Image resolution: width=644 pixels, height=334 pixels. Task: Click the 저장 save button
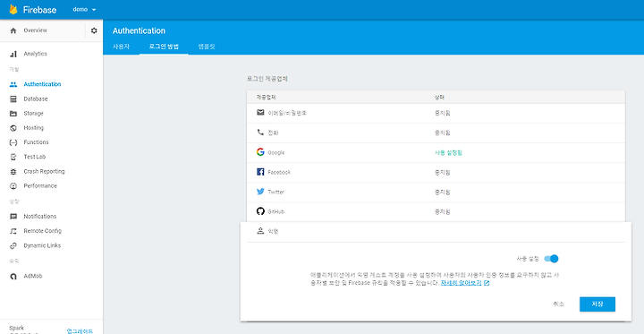[597, 304]
